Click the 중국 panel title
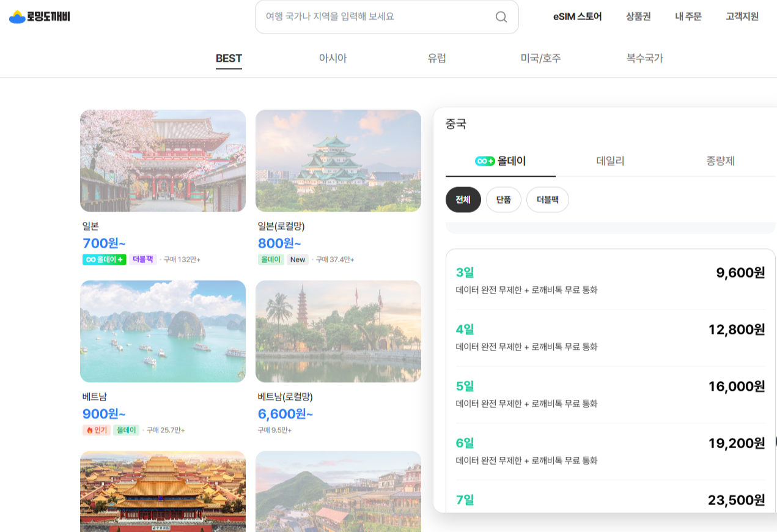The width and height of the screenshot is (777, 532). (x=456, y=124)
